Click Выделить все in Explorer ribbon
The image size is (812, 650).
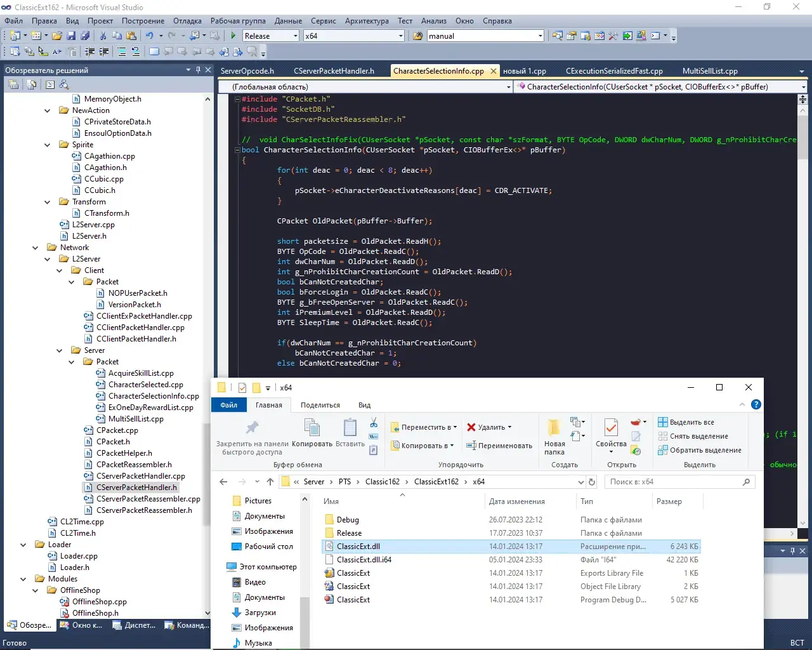(686, 422)
